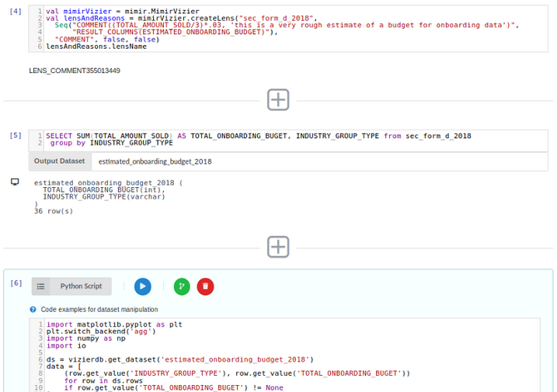Run the Python Script cell
Viewport: 557px width, 392px height.
coord(142,286)
